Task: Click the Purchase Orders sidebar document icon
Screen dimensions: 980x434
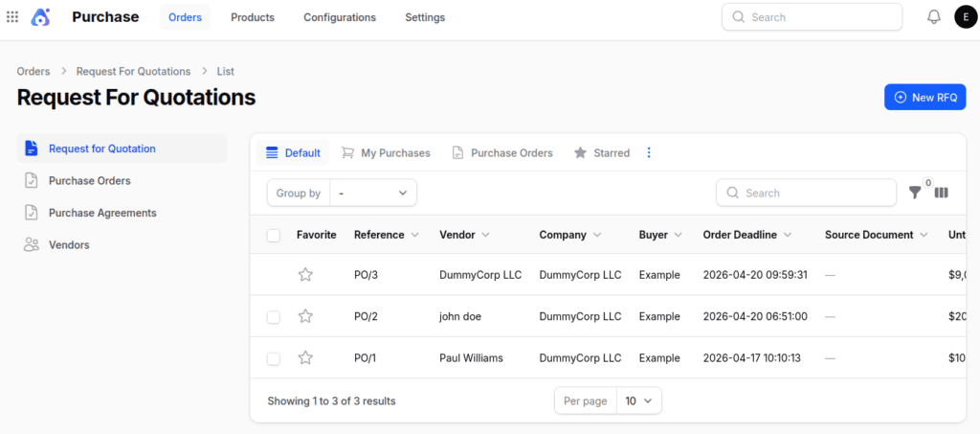Action: click(x=32, y=181)
